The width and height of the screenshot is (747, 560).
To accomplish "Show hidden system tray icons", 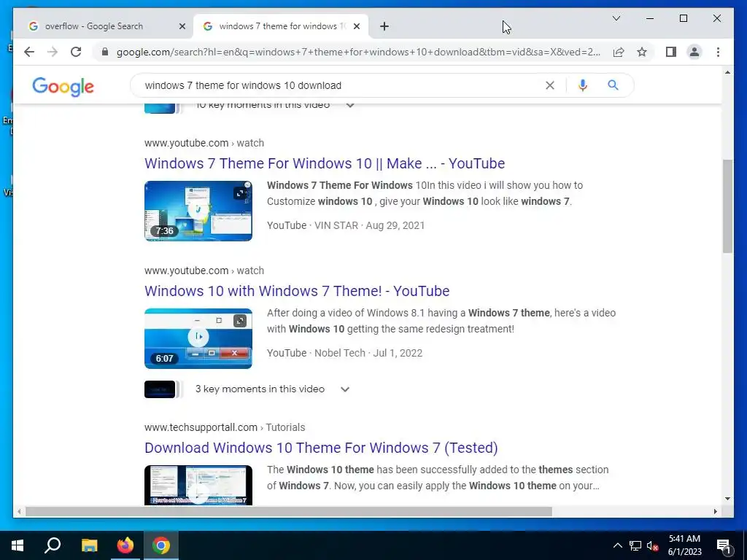I will 617,545.
